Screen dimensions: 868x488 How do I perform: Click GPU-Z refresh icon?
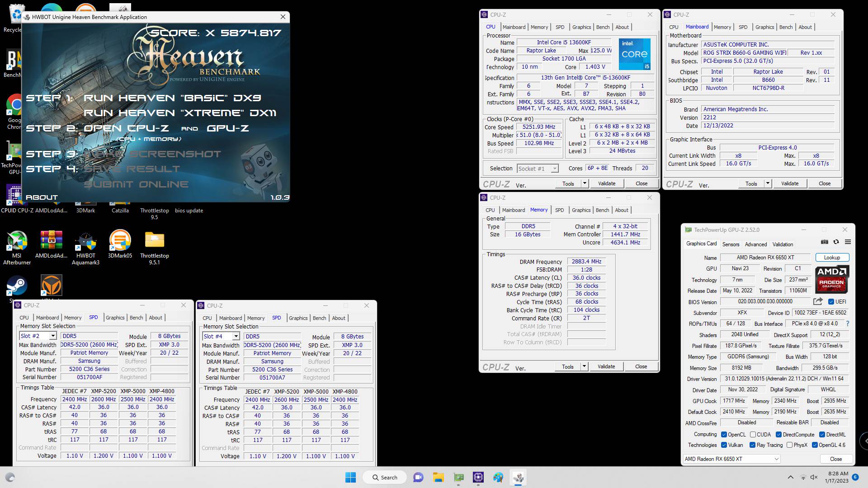(x=836, y=242)
